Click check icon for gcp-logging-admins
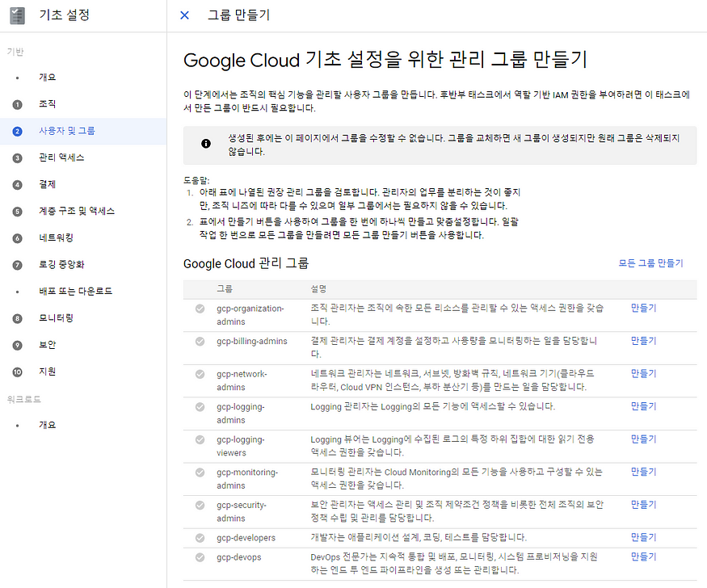This screenshot has width=707, height=588. (x=200, y=407)
